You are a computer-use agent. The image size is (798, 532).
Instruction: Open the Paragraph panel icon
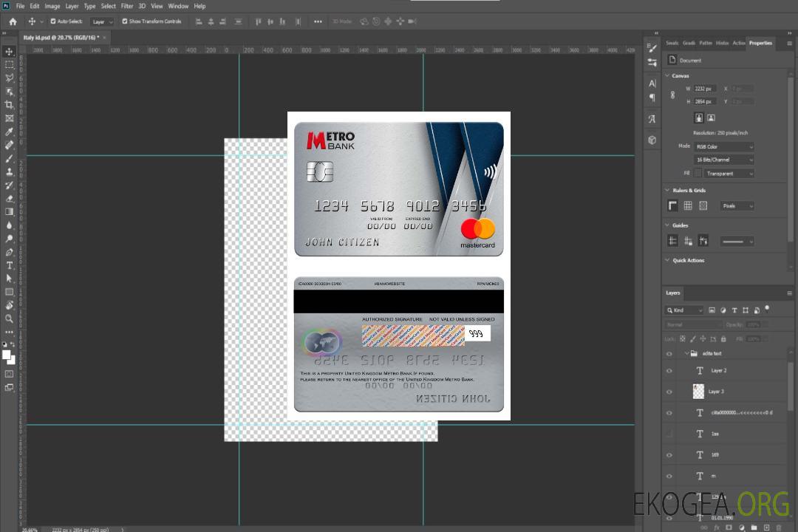[652, 98]
